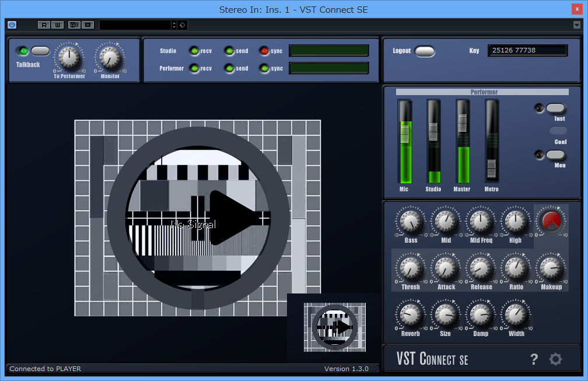Click the Talkback green LED indicator
Screen dimensions: 588x381
tap(23, 51)
